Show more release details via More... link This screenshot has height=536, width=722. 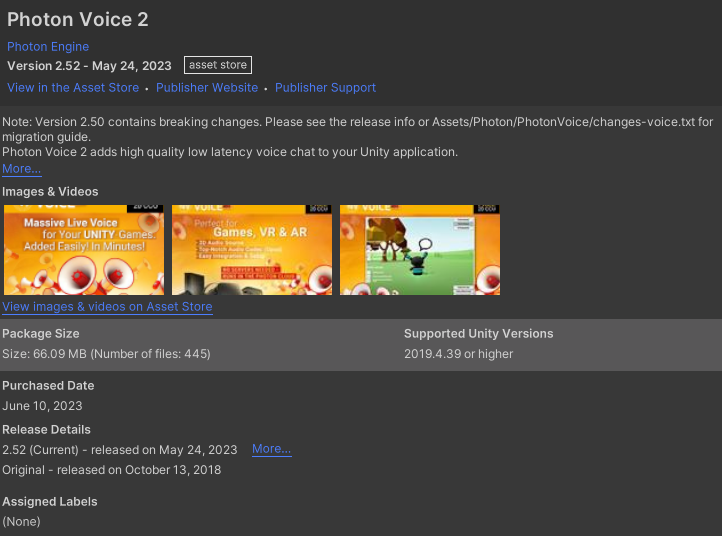pos(272,449)
